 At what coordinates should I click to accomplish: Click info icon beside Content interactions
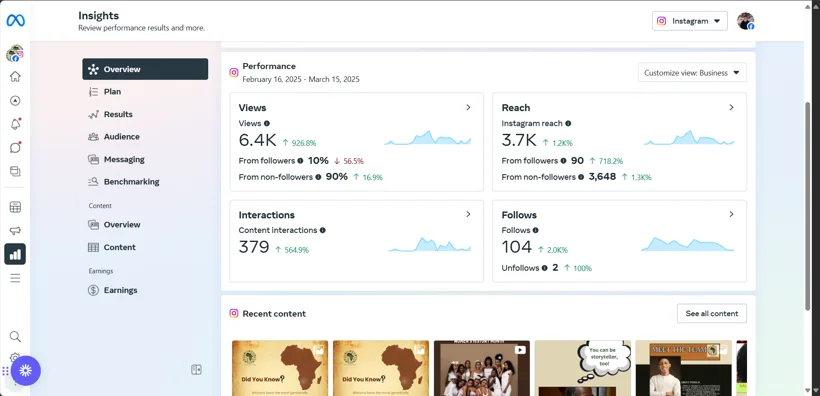click(323, 230)
